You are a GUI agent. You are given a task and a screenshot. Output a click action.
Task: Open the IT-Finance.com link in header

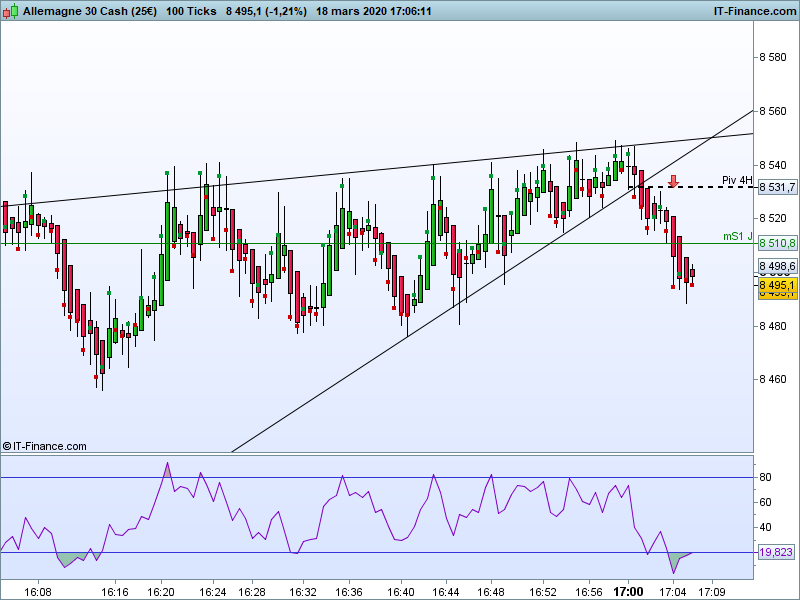(x=755, y=11)
